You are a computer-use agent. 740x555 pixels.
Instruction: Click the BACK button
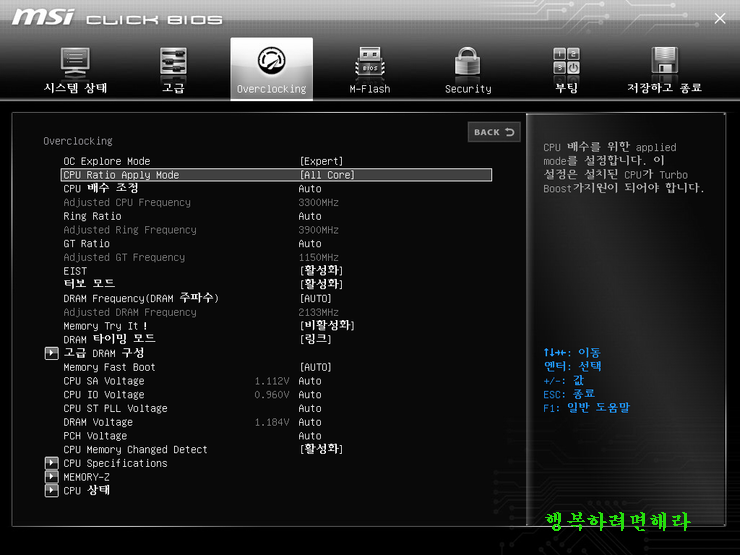(494, 132)
